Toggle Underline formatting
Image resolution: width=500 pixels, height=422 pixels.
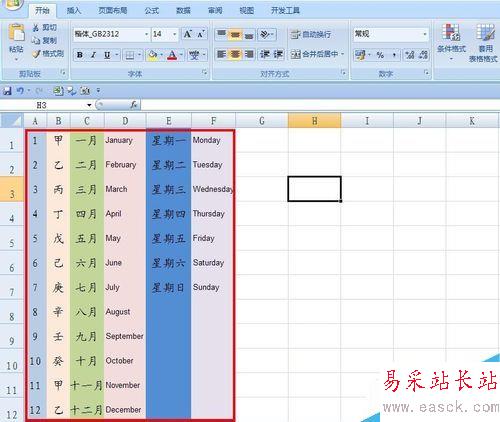107,55
